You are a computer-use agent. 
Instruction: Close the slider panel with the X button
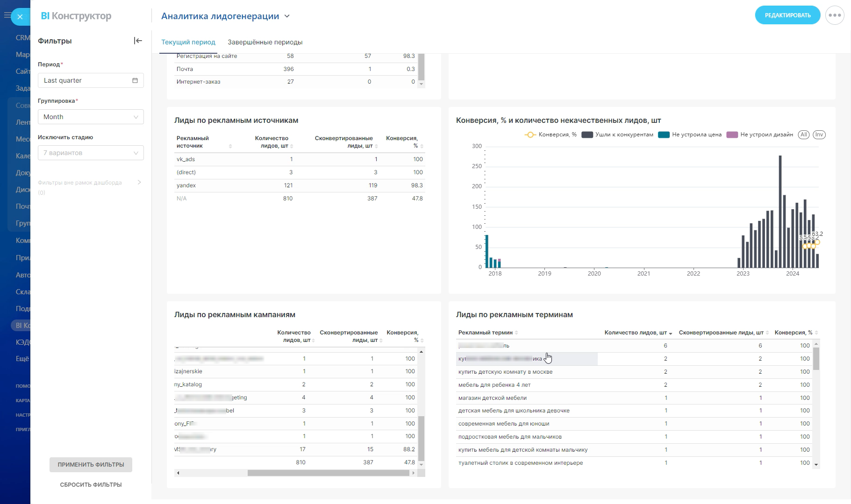20,17
